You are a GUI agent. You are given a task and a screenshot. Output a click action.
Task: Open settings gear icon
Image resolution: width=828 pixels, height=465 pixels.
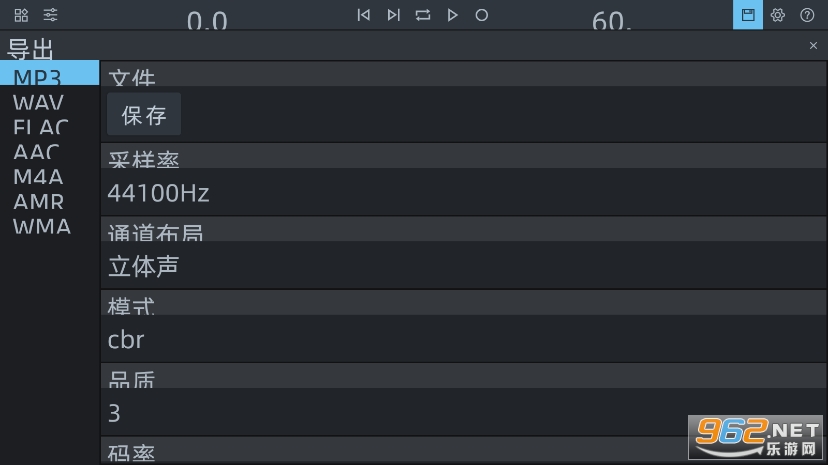pos(777,15)
